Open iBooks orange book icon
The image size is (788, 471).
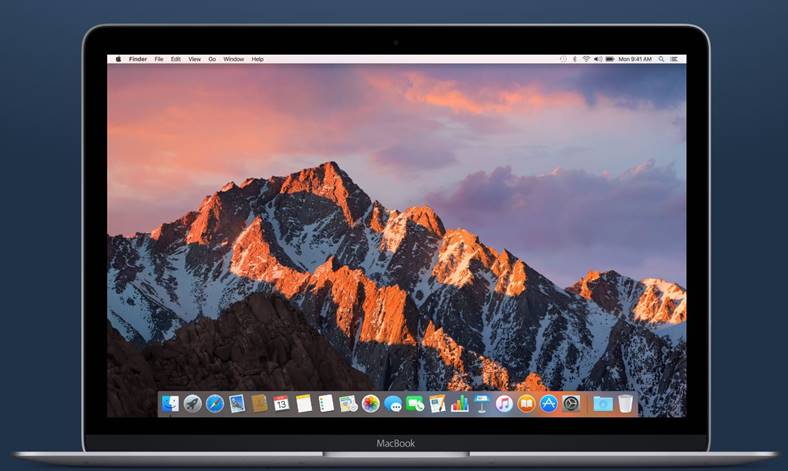[x=526, y=404]
